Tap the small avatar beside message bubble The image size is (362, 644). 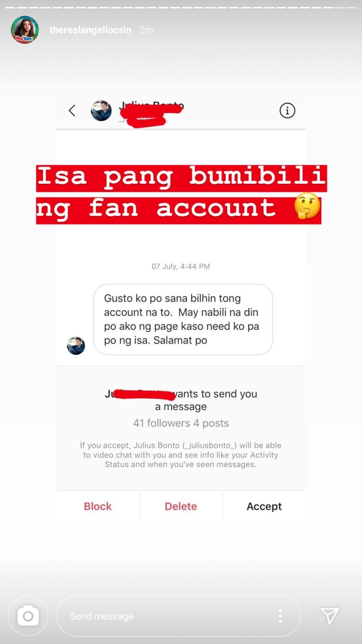[x=76, y=346]
